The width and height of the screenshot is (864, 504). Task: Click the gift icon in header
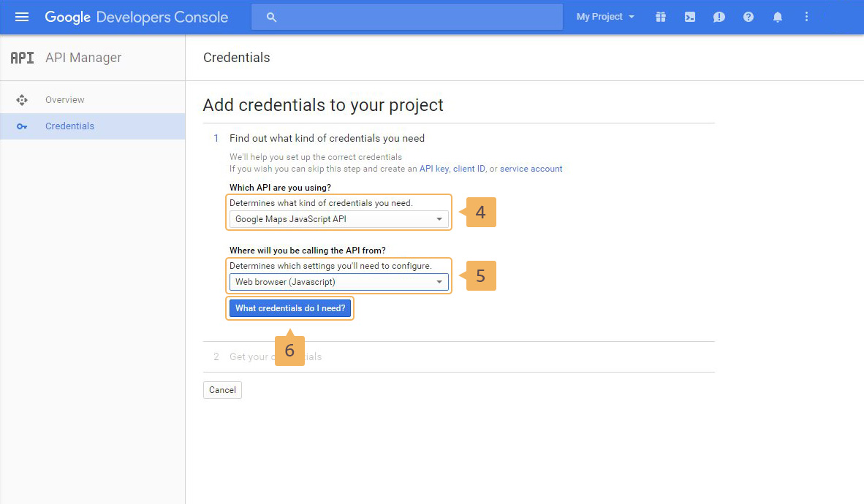pos(661,17)
